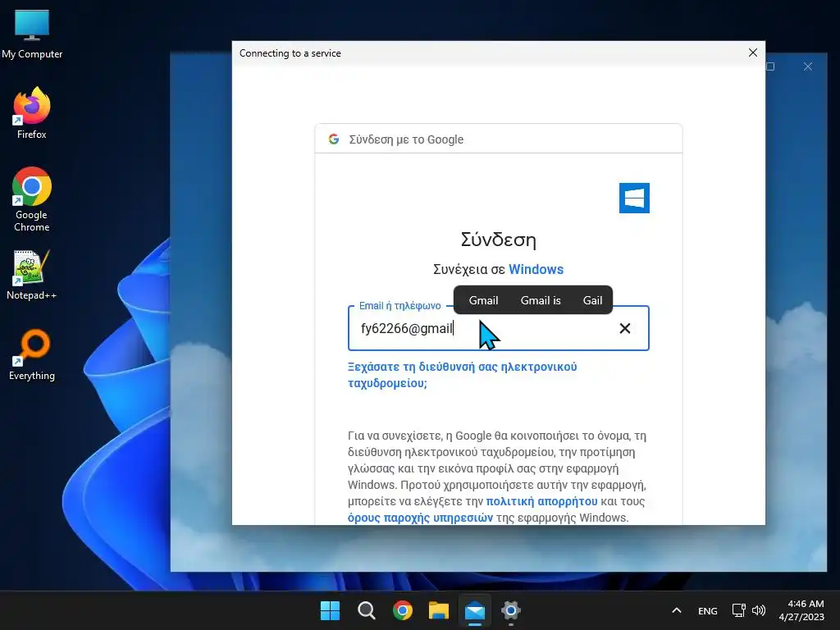Image resolution: width=840 pixels, height=630 pixels.
Task: Click the Google G logo
Action: (x=334, y=139)
